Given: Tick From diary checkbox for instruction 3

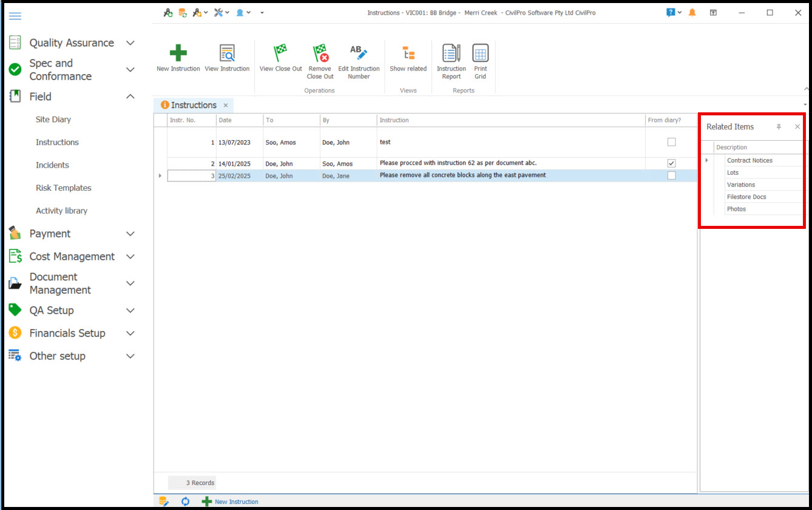Looking at the screenshot, I should (671, 175).
